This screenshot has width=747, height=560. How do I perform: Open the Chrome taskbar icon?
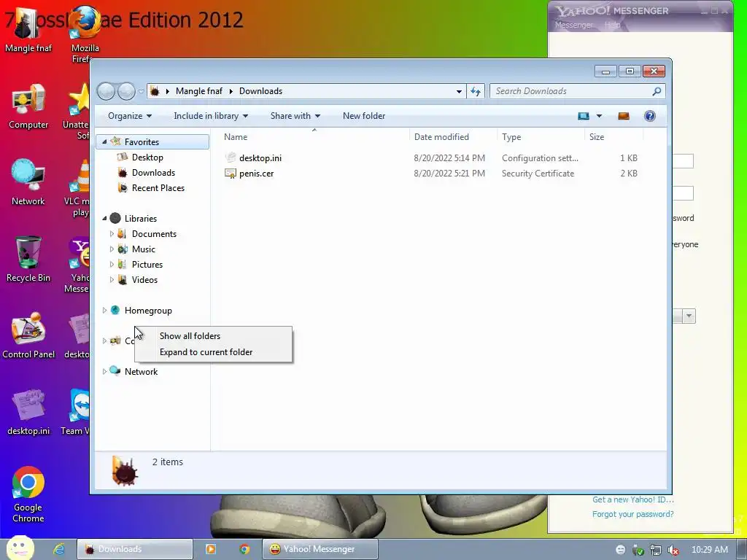coord(244,549)
